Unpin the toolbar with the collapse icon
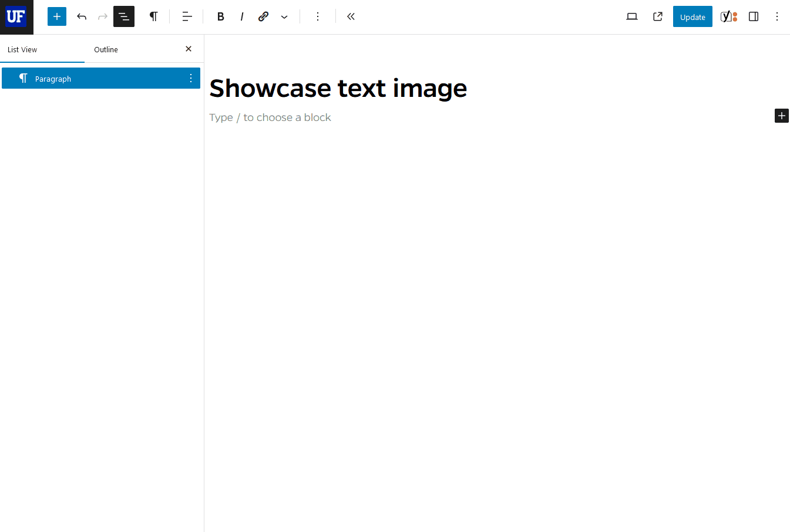 click(351, 16)
